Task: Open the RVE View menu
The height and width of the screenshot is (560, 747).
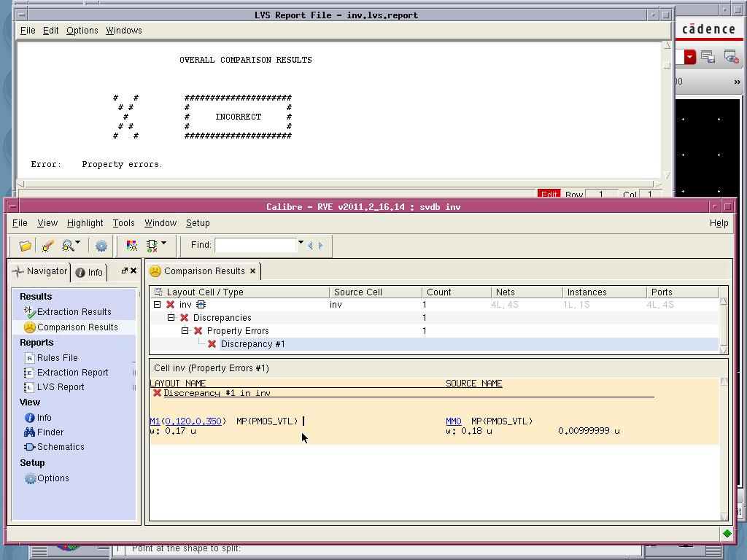Action: (47, 223)
